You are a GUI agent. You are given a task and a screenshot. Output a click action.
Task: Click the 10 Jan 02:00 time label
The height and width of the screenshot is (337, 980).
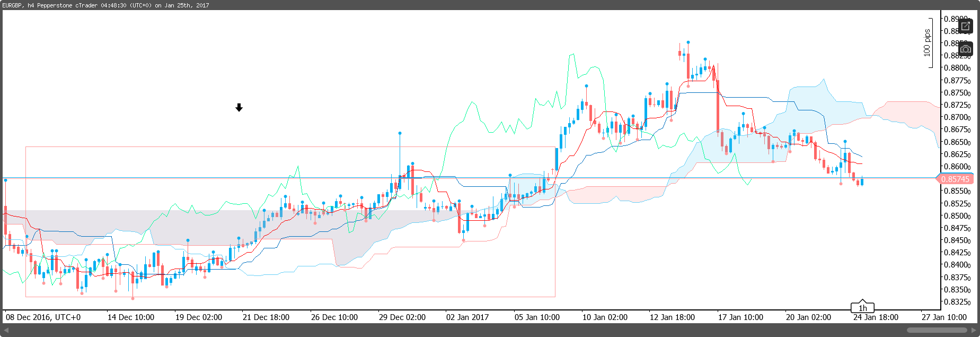tap(605, 317)
